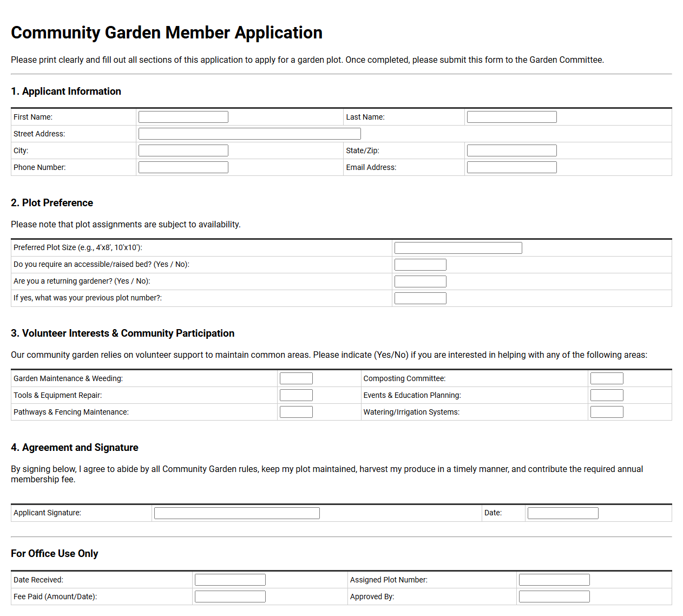Click the '2. Plot Preference' section heading
Screen dimensions: 683x616
pyautogui.click(x=52, y=203)
